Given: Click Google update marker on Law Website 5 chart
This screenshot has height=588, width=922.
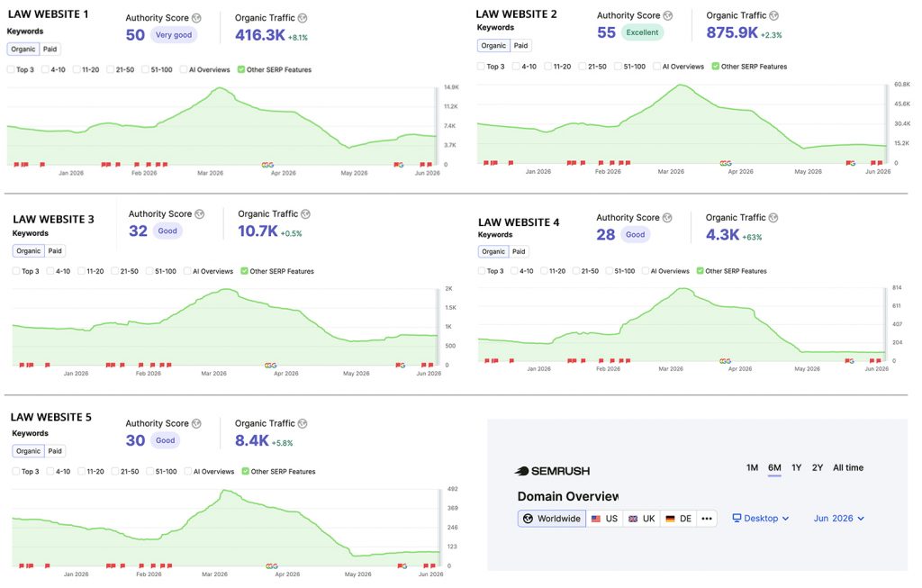Looking at the screenshot, I should 272,566.
